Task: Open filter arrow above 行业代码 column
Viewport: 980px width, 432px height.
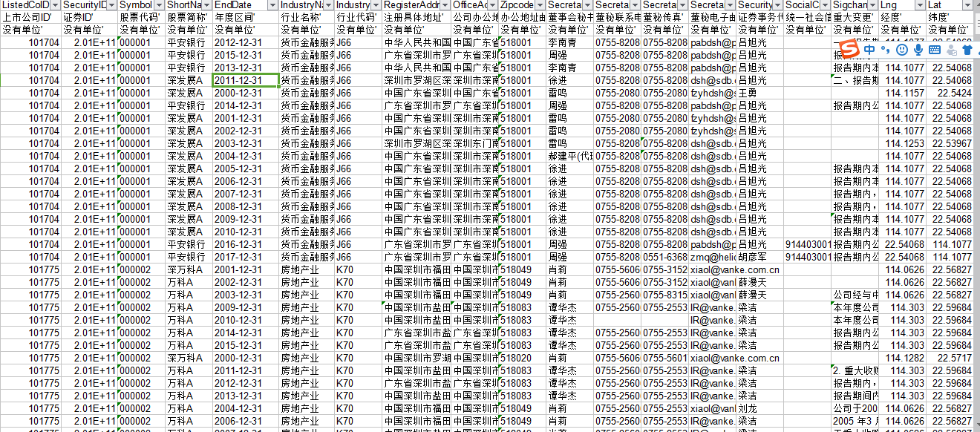Action: pos(376,5)
